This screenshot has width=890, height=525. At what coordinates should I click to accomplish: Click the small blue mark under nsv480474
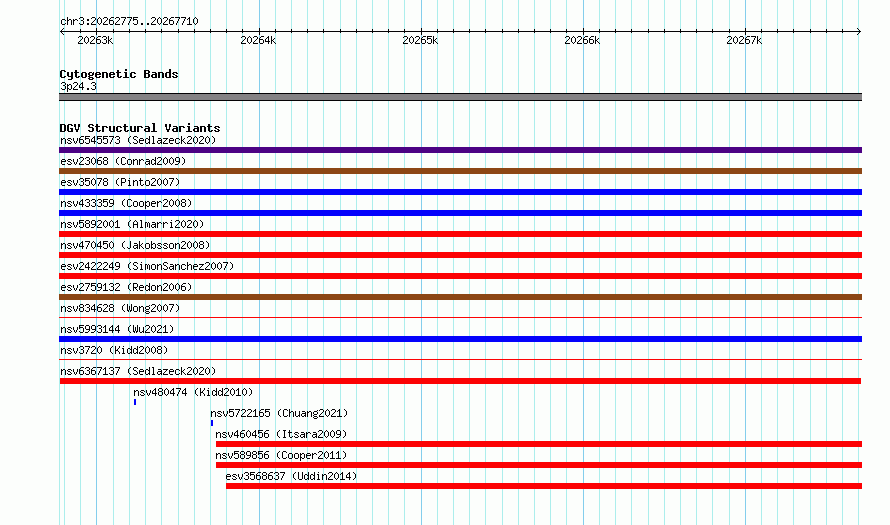coord(135,402)
